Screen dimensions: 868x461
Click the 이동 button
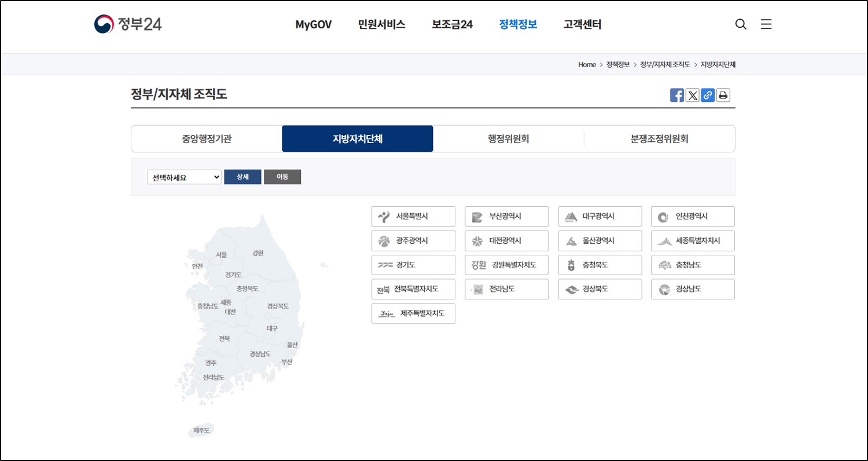(x=282, y=177)
